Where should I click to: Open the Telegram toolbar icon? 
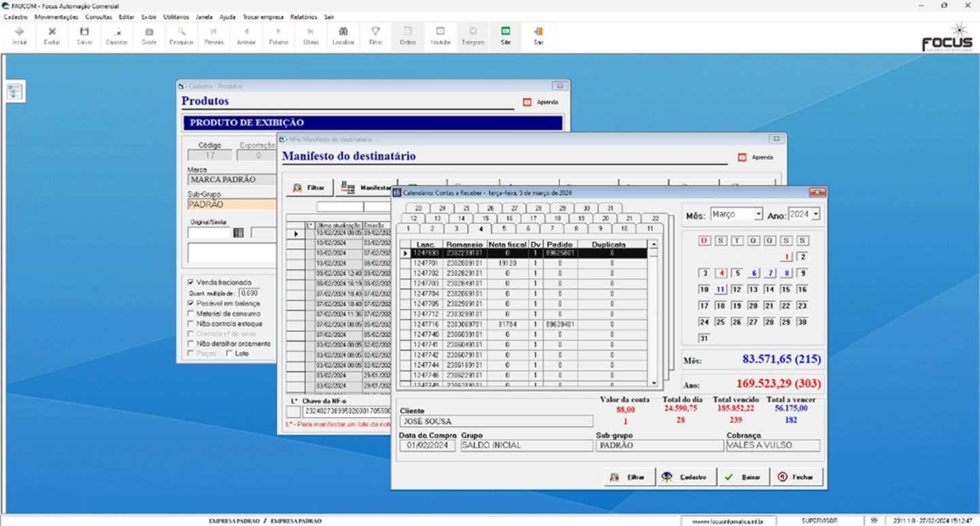tap(473, 31)
